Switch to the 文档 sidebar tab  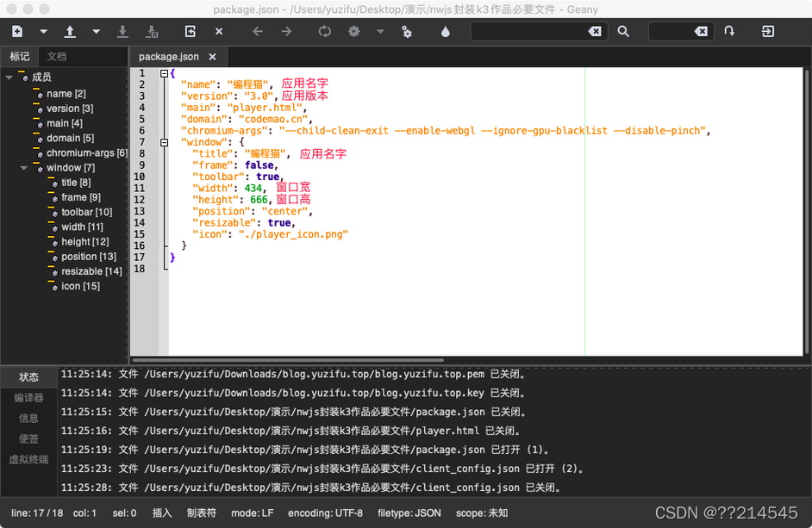tap(56, 57)
